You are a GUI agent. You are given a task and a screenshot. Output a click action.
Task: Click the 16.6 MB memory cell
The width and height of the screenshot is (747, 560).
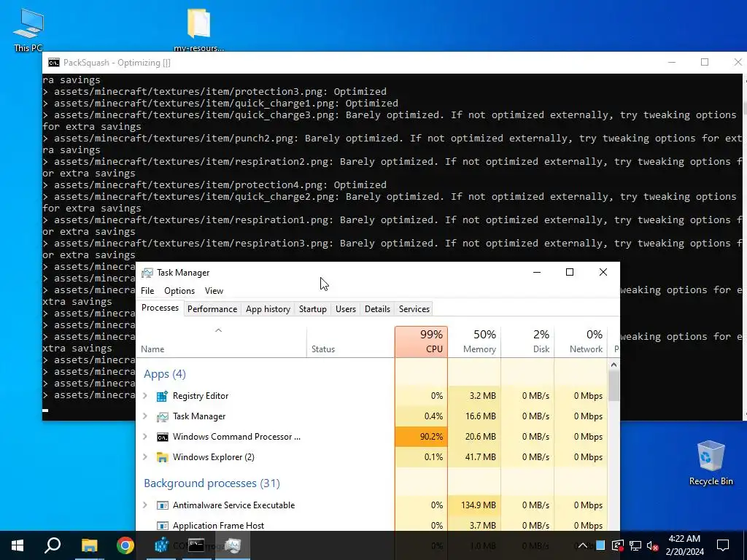point(474,416)
